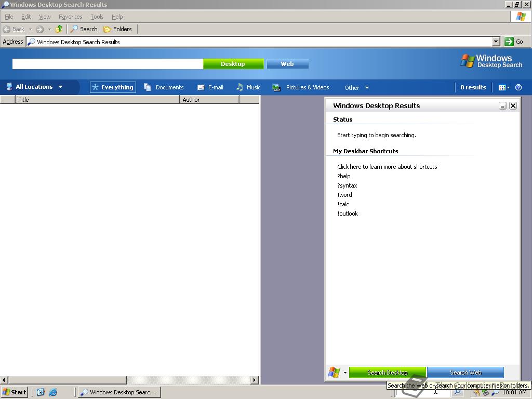Image resolution: width=532 pixels, height=399 pixels.
Task: Open the Help menu
Action: [117, 17]
